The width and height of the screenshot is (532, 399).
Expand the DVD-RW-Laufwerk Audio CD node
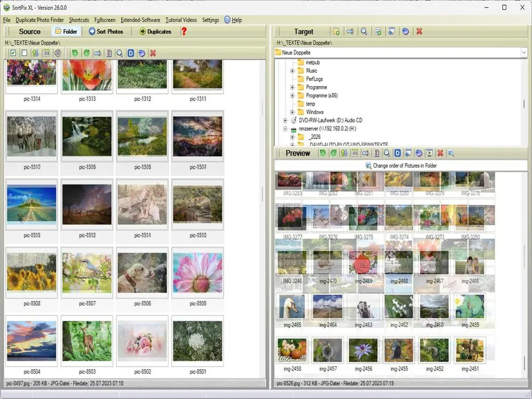[x=284, y=120]
